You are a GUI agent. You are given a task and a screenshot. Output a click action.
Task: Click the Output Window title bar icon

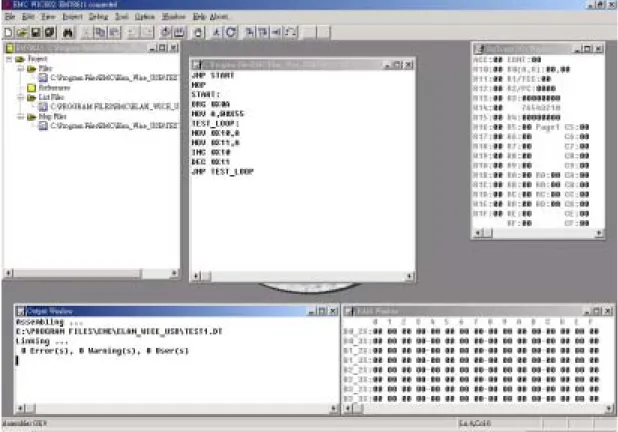(20, 311)
